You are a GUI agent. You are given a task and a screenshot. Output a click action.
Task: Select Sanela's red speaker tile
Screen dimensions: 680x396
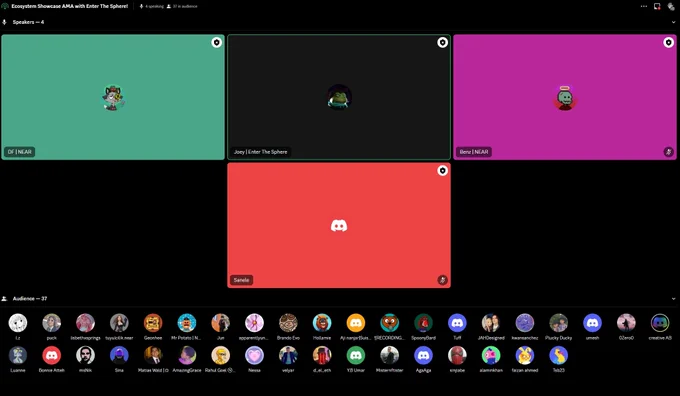pos(339,225)
